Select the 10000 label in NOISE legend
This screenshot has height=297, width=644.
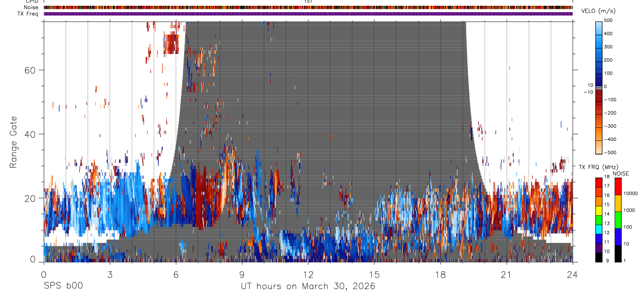(631, 194)
